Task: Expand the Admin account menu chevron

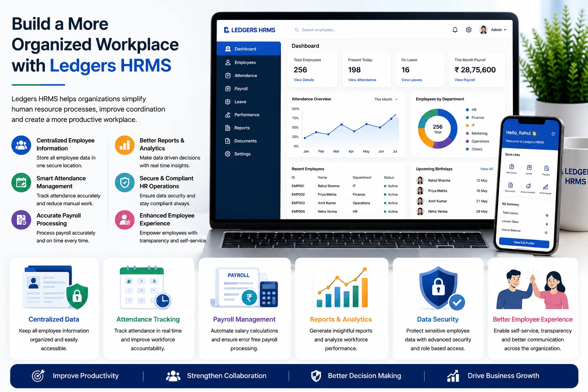Action: tap(505, 30)
